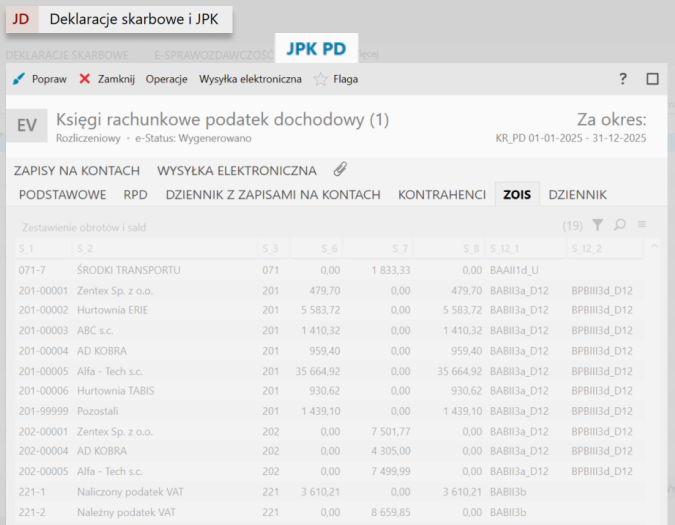The image size is (675, 525).
Task: Click the Flaga star icon
Action: [x=320, y=79]
